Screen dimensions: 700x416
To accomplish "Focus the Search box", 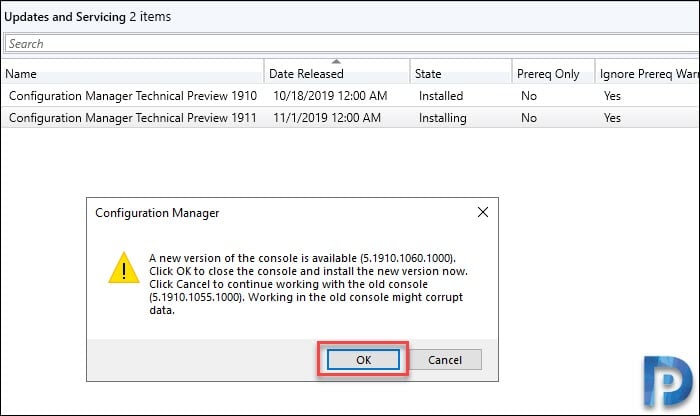I will pos(352,44).
